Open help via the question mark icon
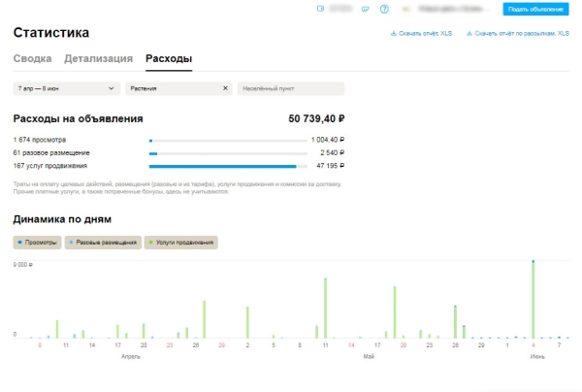582x392 pixels. point(385,9)
